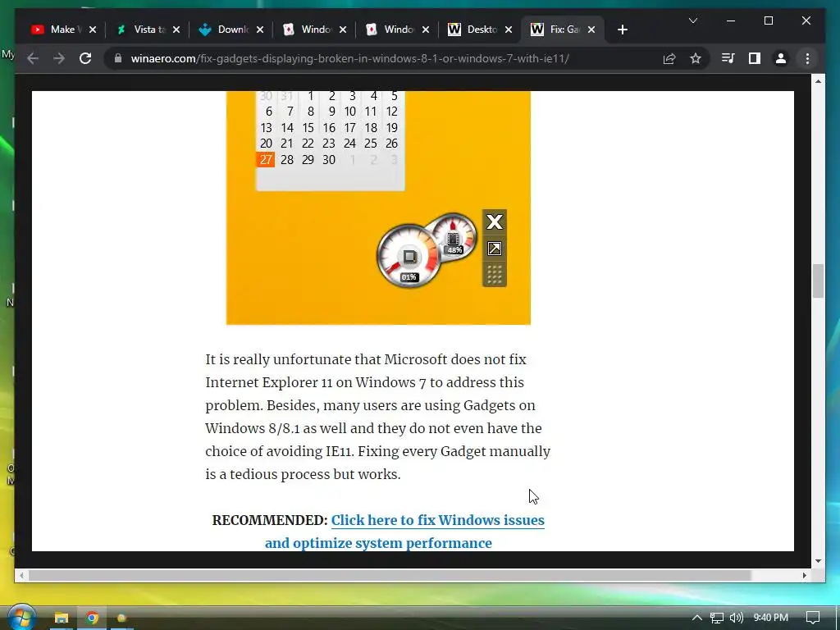
Task: Click the scroll up arrow
Action: (818, 81)
